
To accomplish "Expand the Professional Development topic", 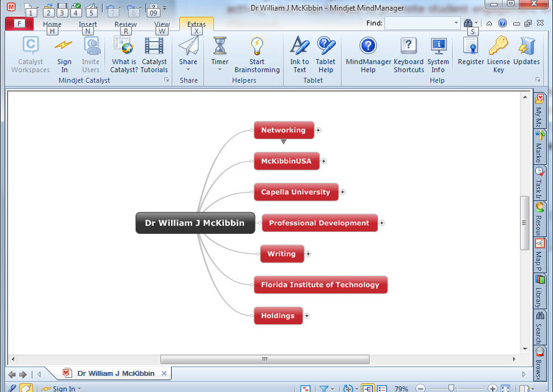I will 382,223.
